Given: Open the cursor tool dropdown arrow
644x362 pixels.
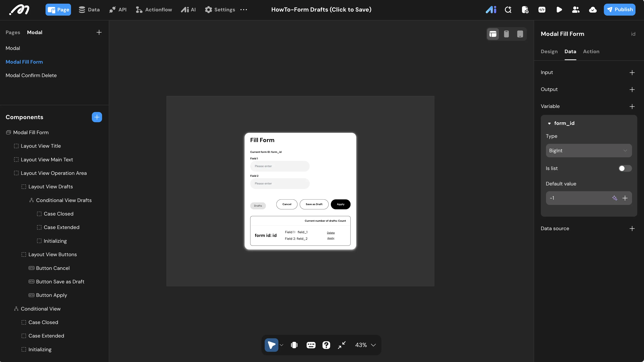Looking at the screenshot, I should [281, 345].
